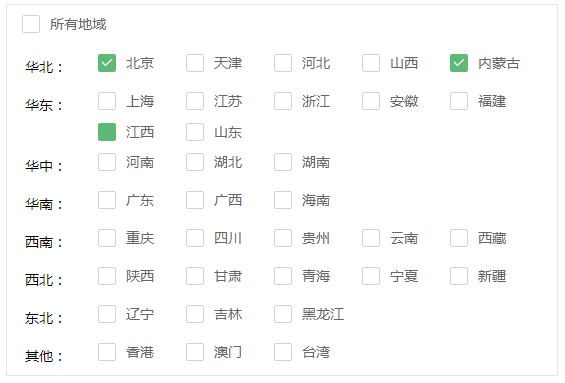
Task: Toggle the green 江西 checkbox
Action: (107, 132)
